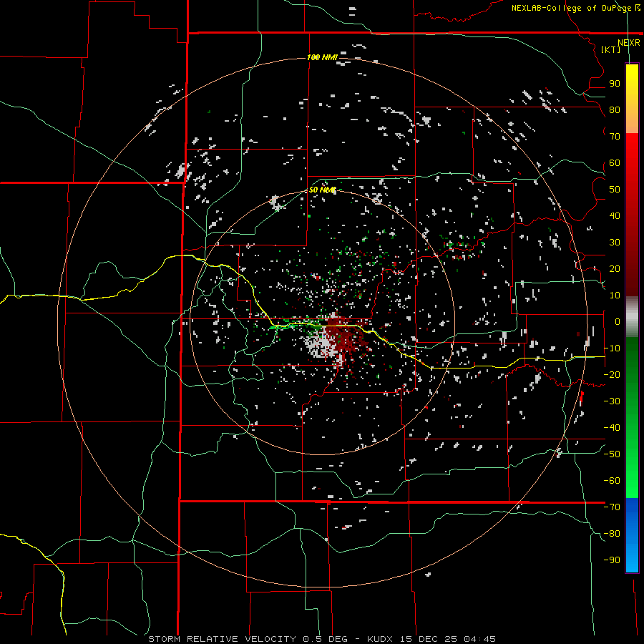Screen dimensions: 644x644
Task: Pick the orange segment of the color bar
Action: tap(632, 119)
